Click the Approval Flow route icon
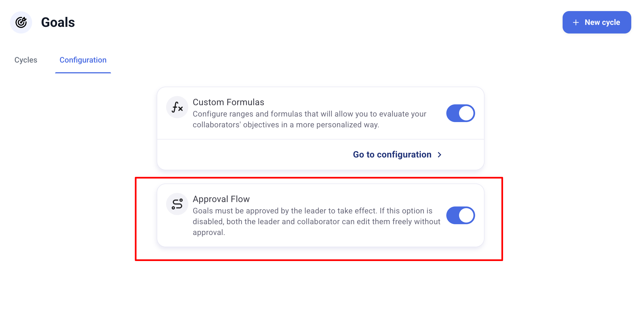The height and width of the screenshot is (310, 644). tap(177, 204)
